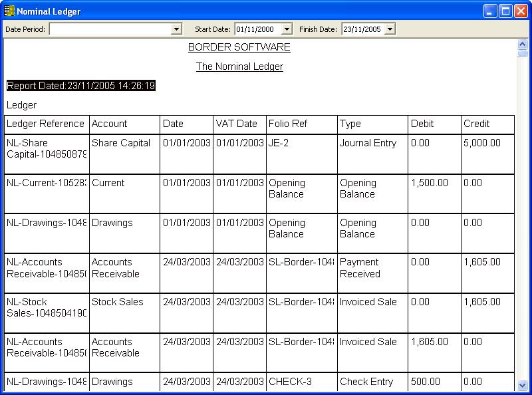Click the Ledger Reference column header
Viewport: 532px width, 395px height.
[x=45, y=124]
